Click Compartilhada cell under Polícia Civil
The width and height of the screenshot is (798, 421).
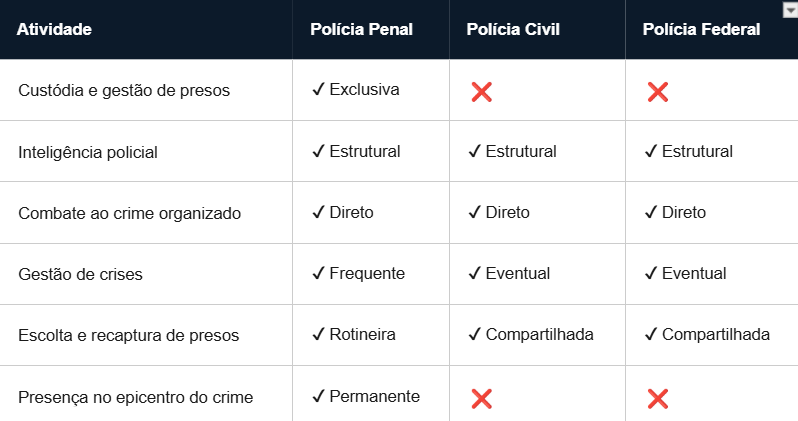click(539, 334)
